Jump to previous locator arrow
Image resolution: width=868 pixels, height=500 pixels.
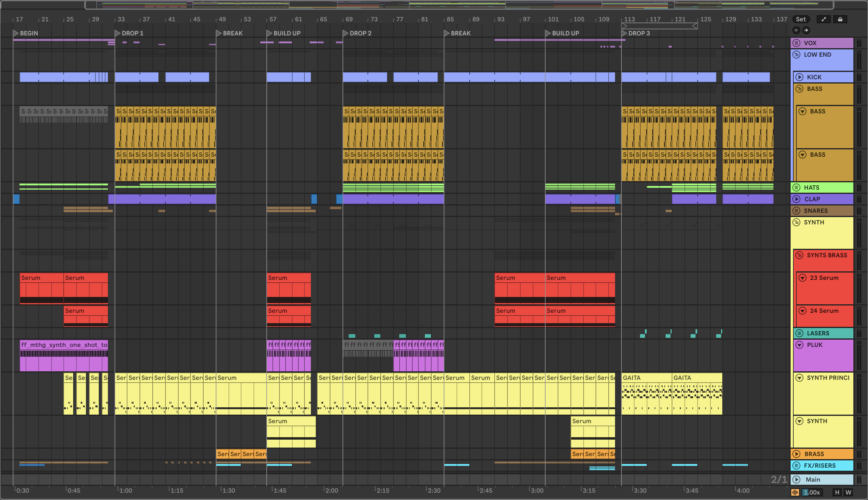coord(796,30)
